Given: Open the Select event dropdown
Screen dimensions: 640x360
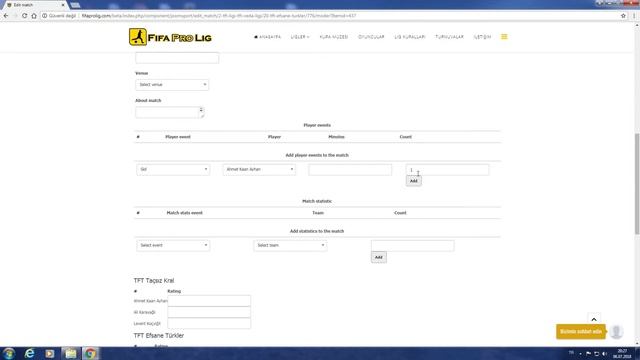Looking at the screenshot, I should [x=173, y=245].
